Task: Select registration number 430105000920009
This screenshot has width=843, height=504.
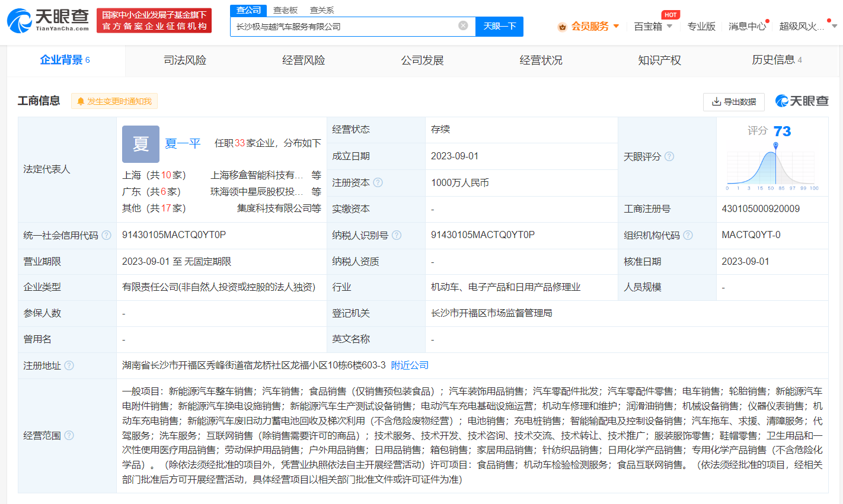Action: (x=761, y=209)
